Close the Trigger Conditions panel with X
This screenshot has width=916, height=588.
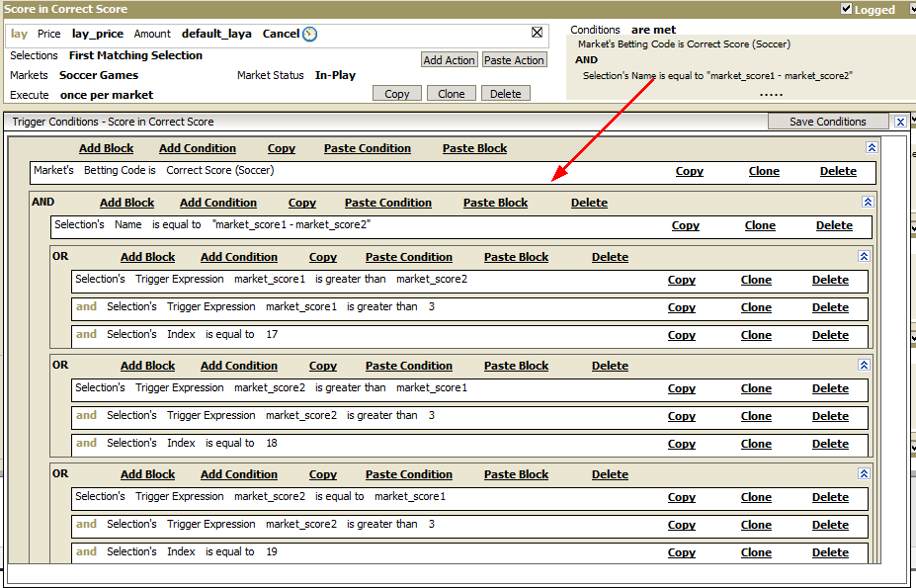[900, 122]
